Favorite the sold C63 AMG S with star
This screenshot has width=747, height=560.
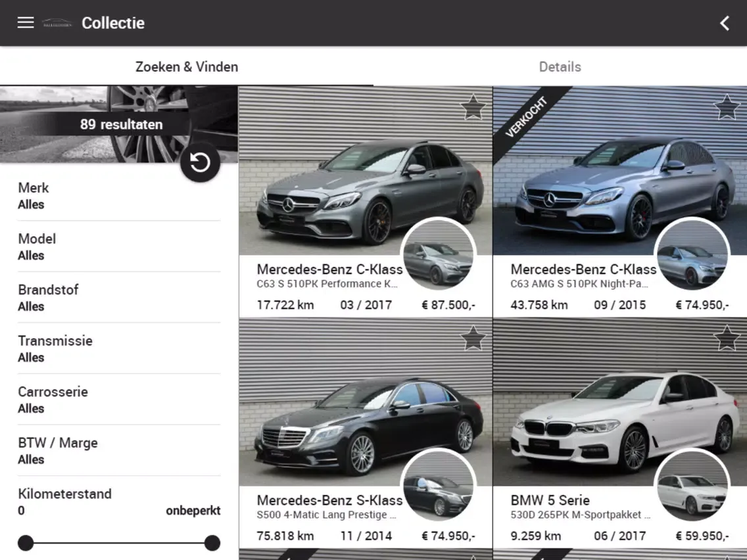pyautogui.click(x=727, y=107)
